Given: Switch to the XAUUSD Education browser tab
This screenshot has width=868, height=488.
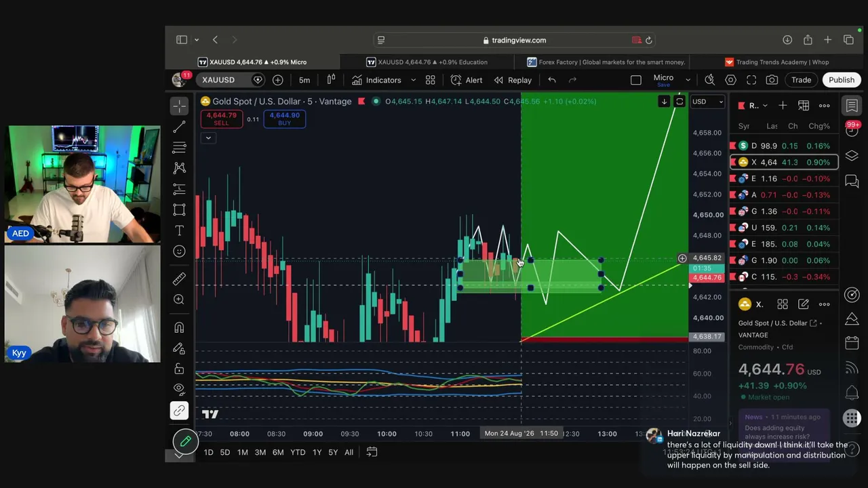Looking at the screenshot, I should 427,62.
